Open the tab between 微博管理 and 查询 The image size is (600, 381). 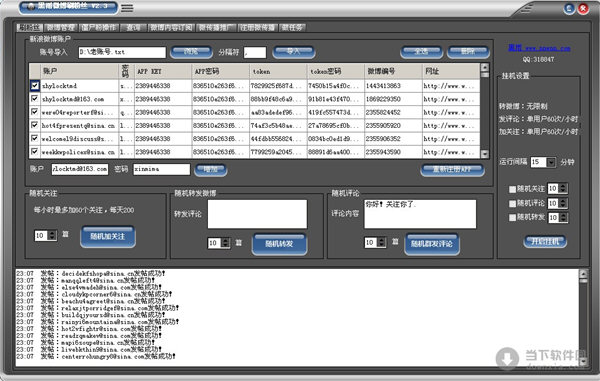tap(99, 28)
